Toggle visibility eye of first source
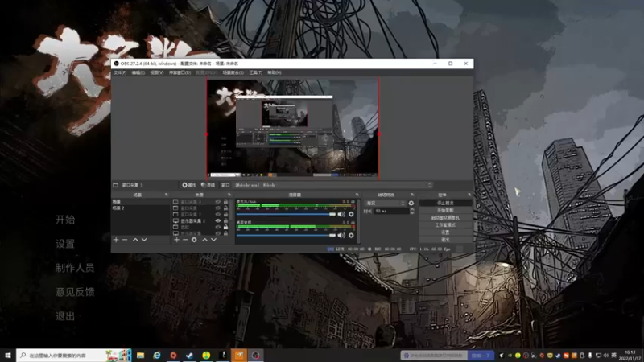The height and width of the screenshot is (362, 644). tap(217, 202)
